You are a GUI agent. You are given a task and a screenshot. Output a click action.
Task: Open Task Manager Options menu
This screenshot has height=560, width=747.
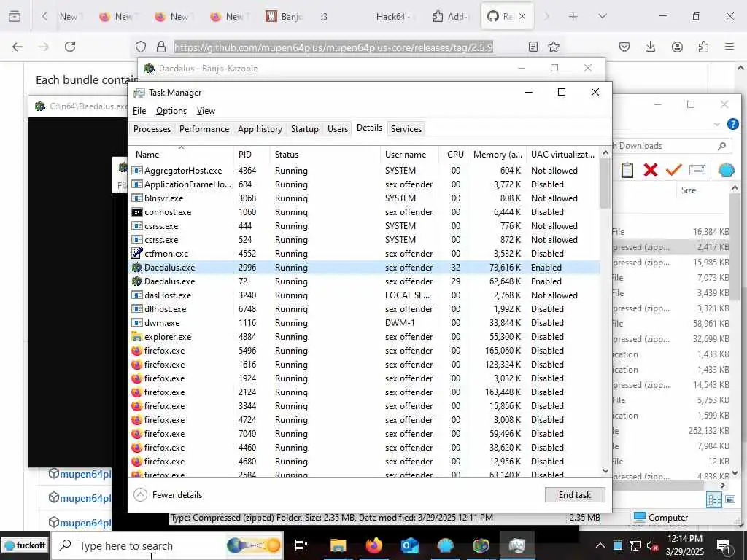[x=171, y=111]
